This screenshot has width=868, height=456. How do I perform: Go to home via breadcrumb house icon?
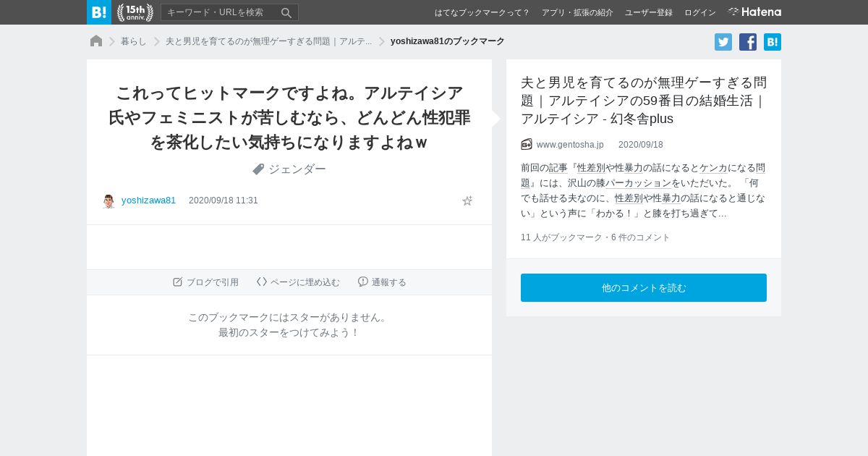96,41
